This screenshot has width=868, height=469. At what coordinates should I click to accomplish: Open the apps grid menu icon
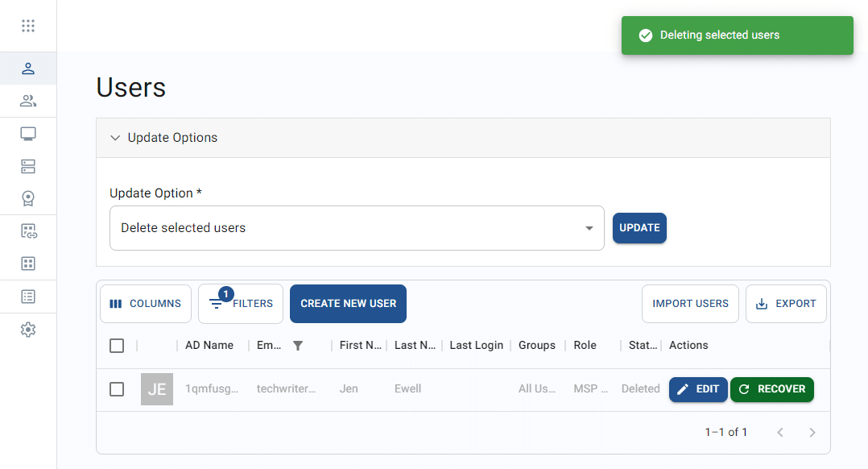point(28,26)
